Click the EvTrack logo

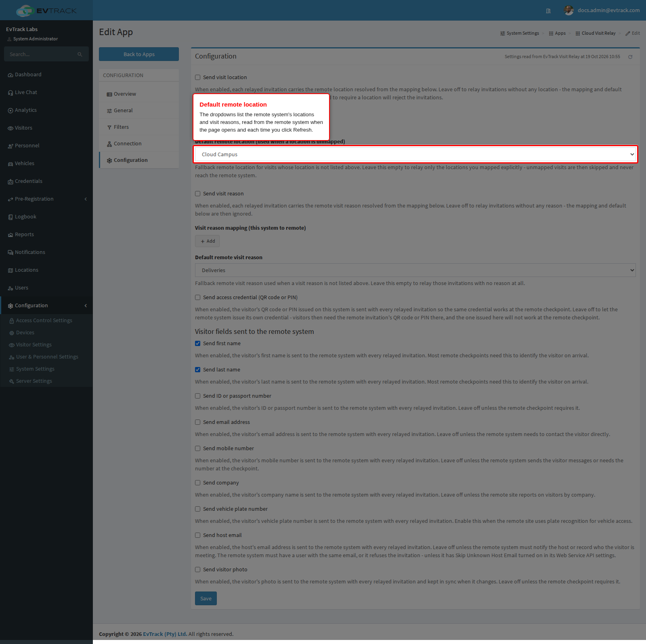click(46, 10)
